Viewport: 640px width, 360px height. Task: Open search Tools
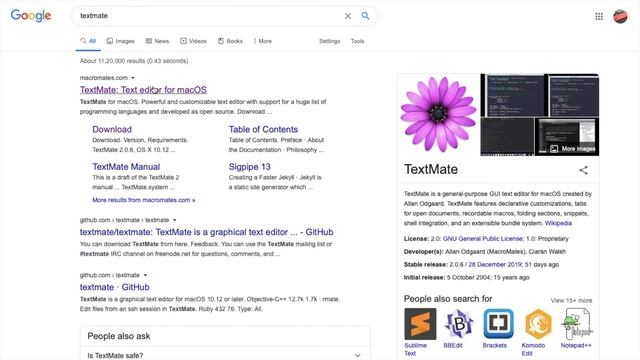[357, 41]
